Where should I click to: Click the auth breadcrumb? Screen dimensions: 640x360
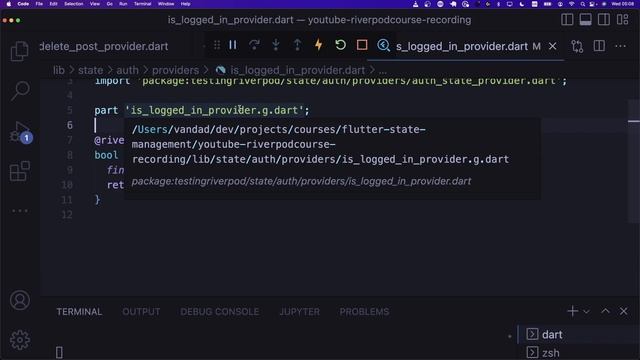(x=127, y=70)
